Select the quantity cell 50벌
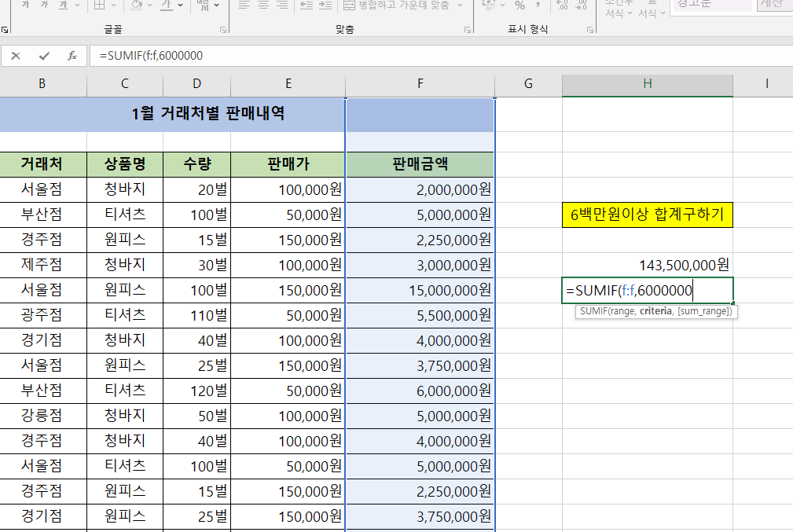793x532 pixels. point(196,416)
